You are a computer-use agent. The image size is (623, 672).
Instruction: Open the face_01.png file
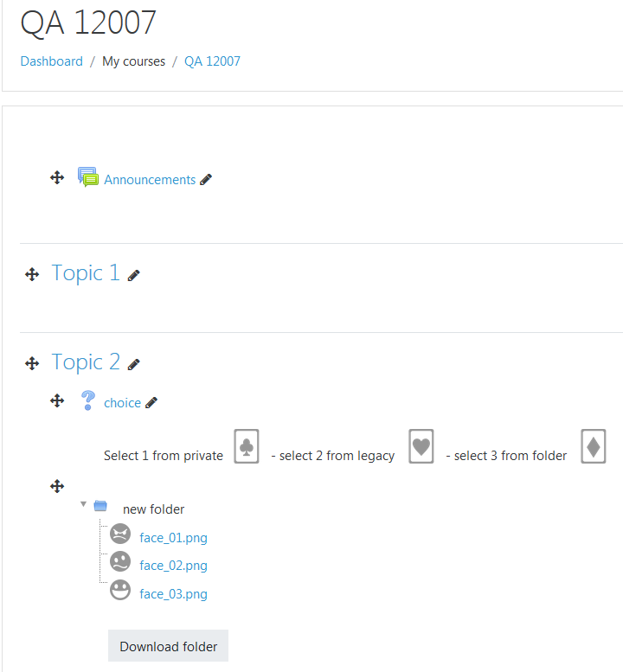[173, 537]
